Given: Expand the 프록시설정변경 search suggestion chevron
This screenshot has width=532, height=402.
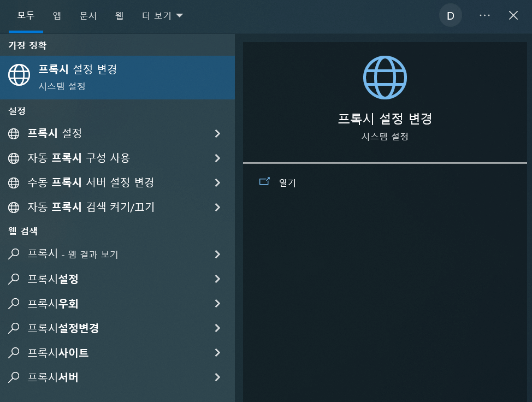Looking at the screenshot, I should point(217,328).
